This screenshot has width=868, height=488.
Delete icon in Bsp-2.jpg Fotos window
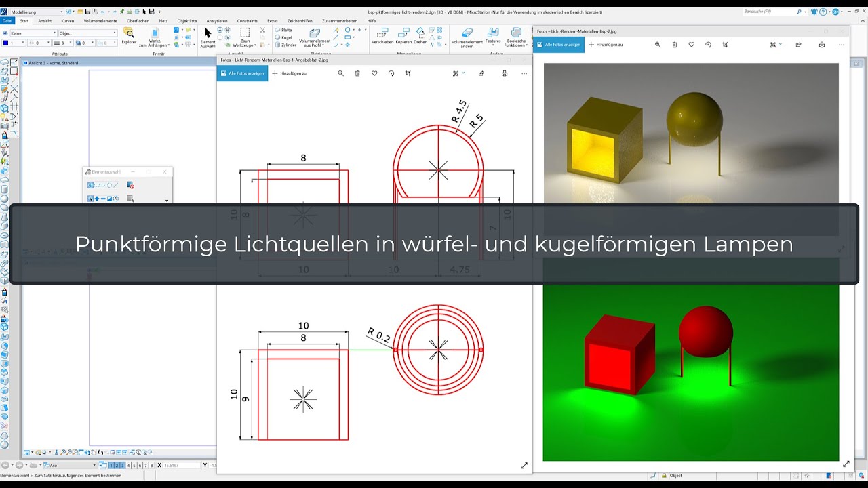pyautogui.click(x=675, y=45)
